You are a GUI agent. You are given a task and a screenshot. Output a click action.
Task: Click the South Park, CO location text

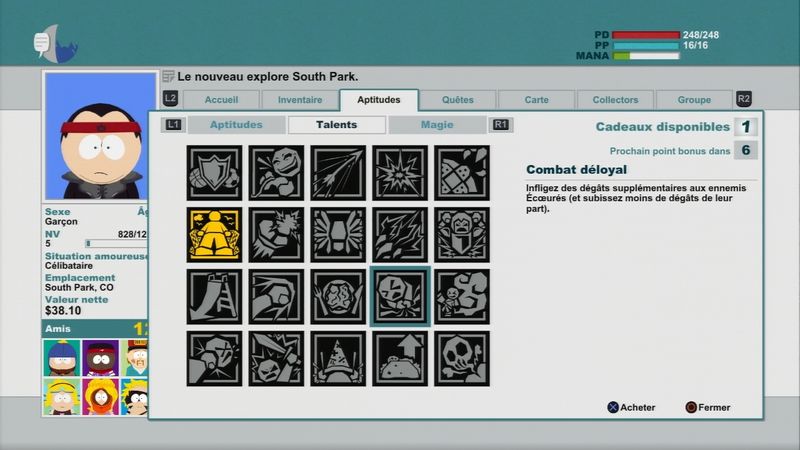point(79,288)
